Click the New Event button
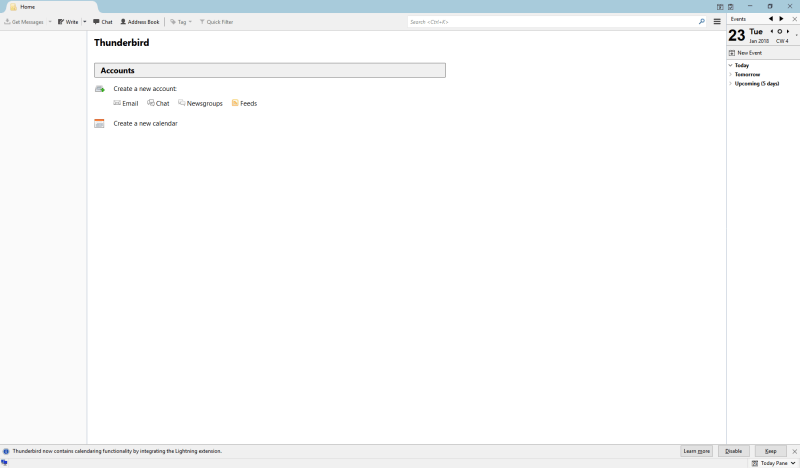This screenshot has width=800, height=468. coord(745,53)
